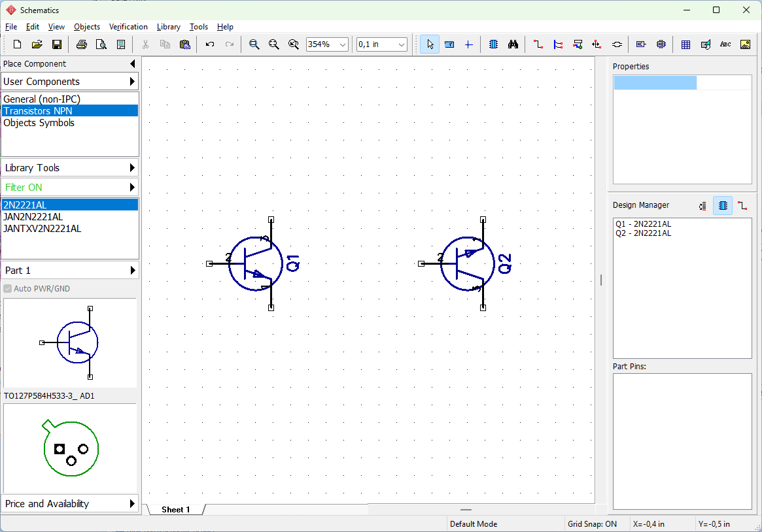This screenshot has height=532, width=762.
Task: Paste from clipboard using the toolbar icon
Action: [x=184, y=44]
